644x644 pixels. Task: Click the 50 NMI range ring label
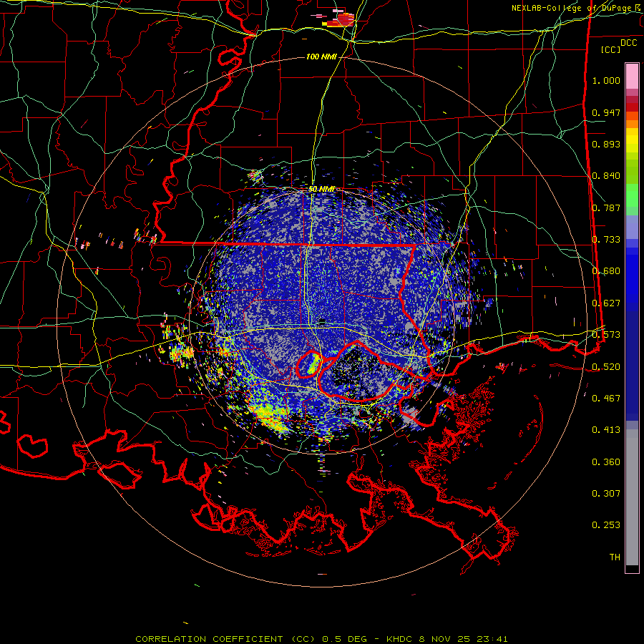coord(322,190)
